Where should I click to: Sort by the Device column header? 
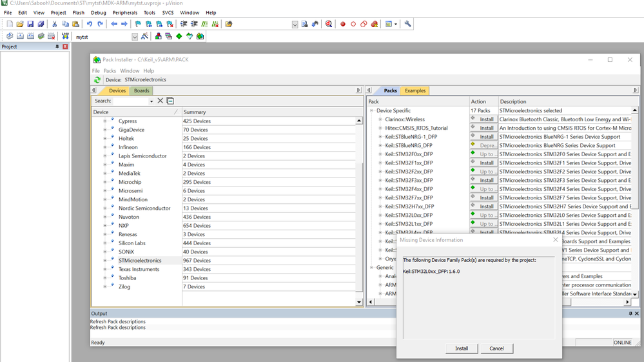136,112
